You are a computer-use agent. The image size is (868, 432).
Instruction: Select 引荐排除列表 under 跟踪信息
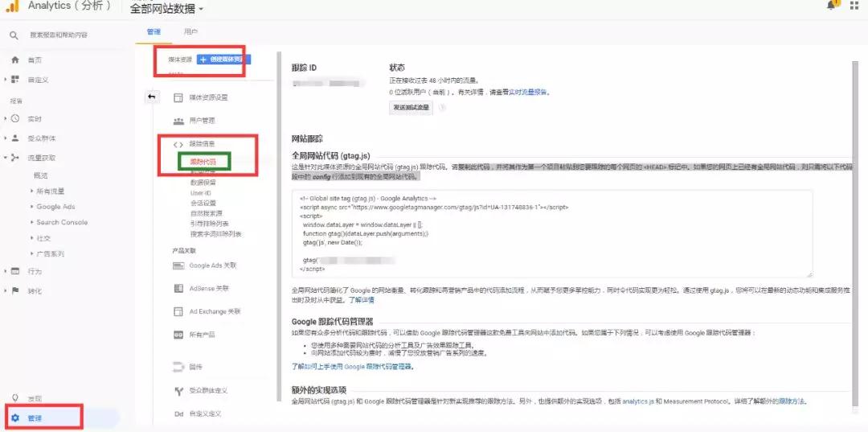(x=210, y=224)
